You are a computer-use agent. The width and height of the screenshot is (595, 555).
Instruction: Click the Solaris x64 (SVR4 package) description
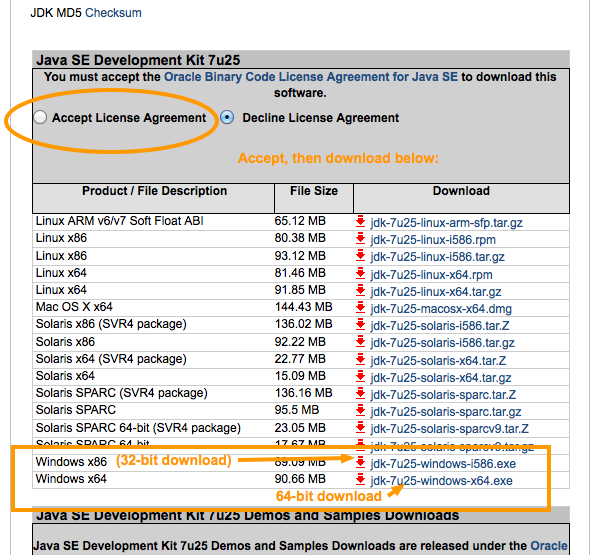[111, 359]
